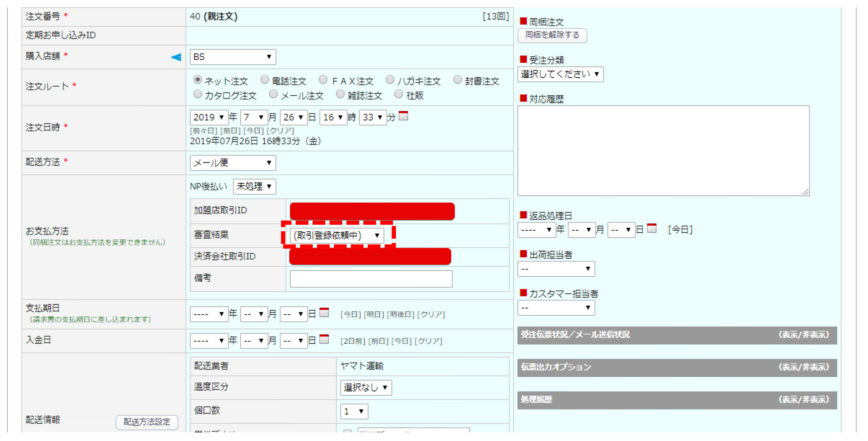Image resolution: width=868 pixels, height=441 pixels.
Task: Click into the 備考 text field
Action: coord(371,279)
